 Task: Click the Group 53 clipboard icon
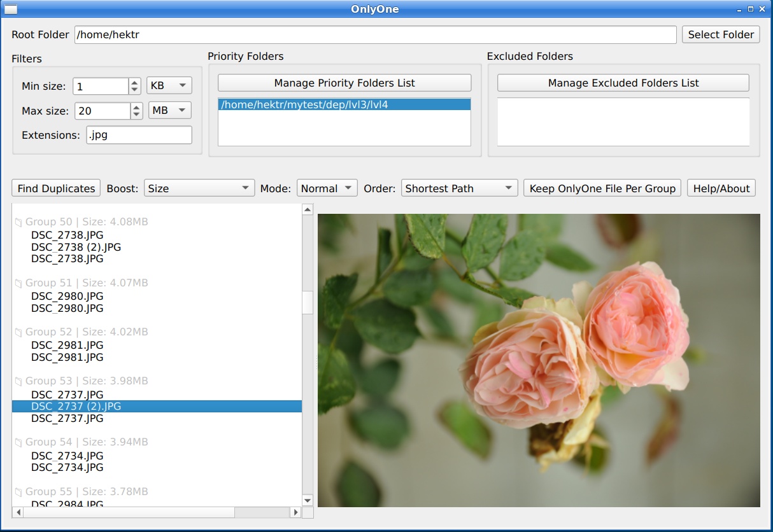(x=20, y=381)
